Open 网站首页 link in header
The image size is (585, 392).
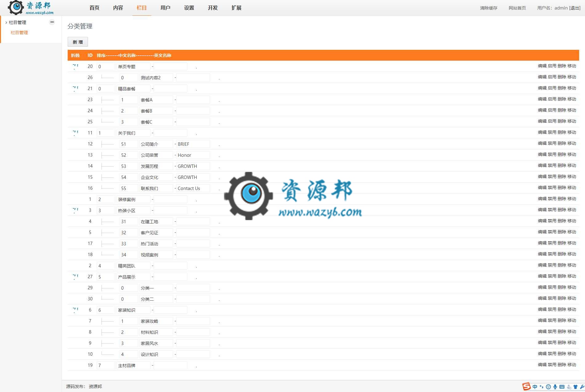click(x=517, y=8)
